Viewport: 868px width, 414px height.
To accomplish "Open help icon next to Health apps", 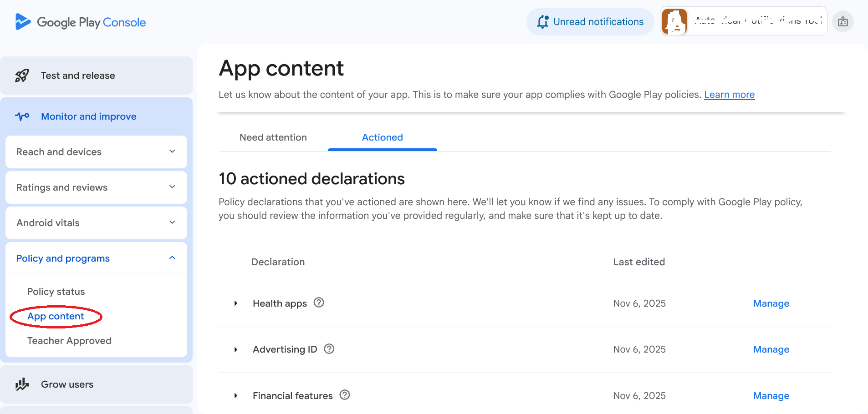I will [x=319, y=303].
